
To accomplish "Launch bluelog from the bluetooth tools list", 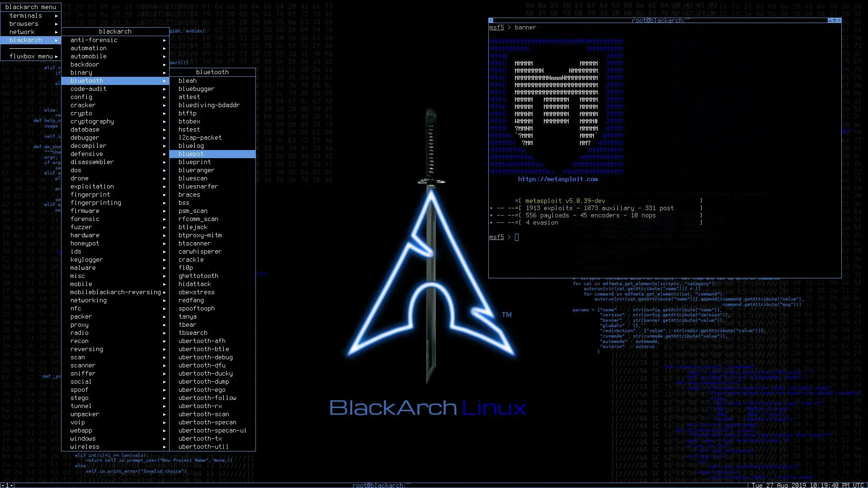I will tap(191, 145).
